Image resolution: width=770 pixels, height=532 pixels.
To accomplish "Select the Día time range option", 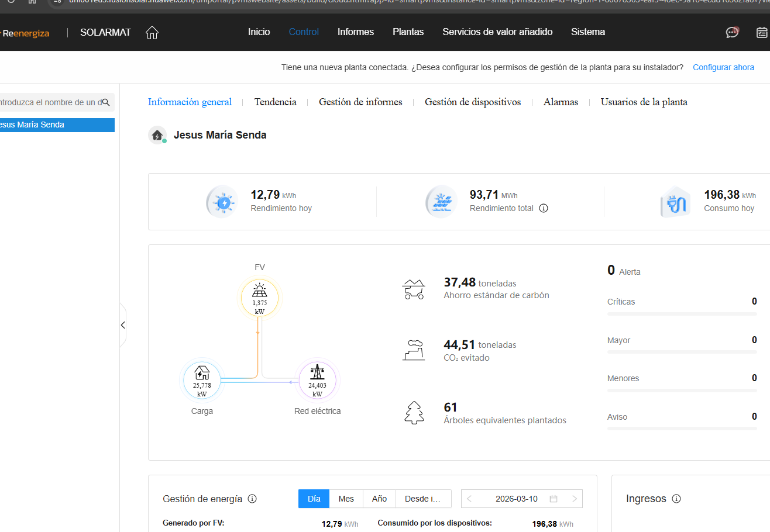I will click(314, 499).
